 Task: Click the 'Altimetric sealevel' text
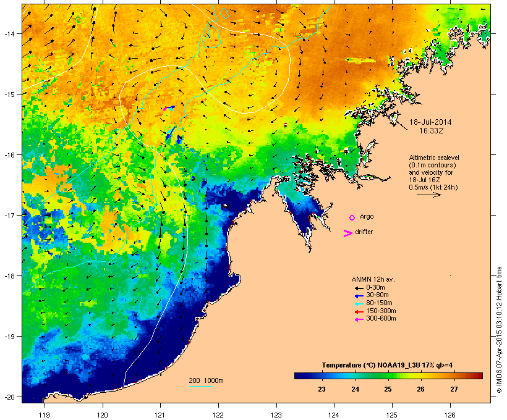(x=434, y=157)
